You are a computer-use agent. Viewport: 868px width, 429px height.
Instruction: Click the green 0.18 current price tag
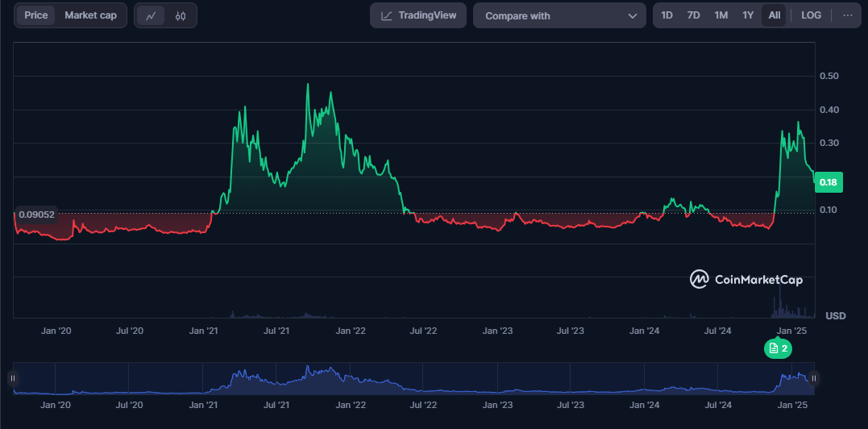pyautogui.click(x=827, y=182)
